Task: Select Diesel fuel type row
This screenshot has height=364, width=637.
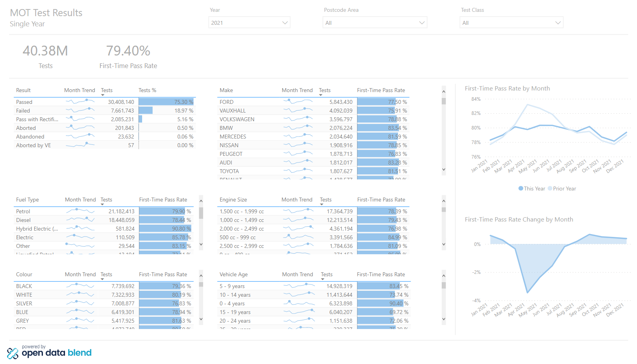Action: [x=103, y=220]
